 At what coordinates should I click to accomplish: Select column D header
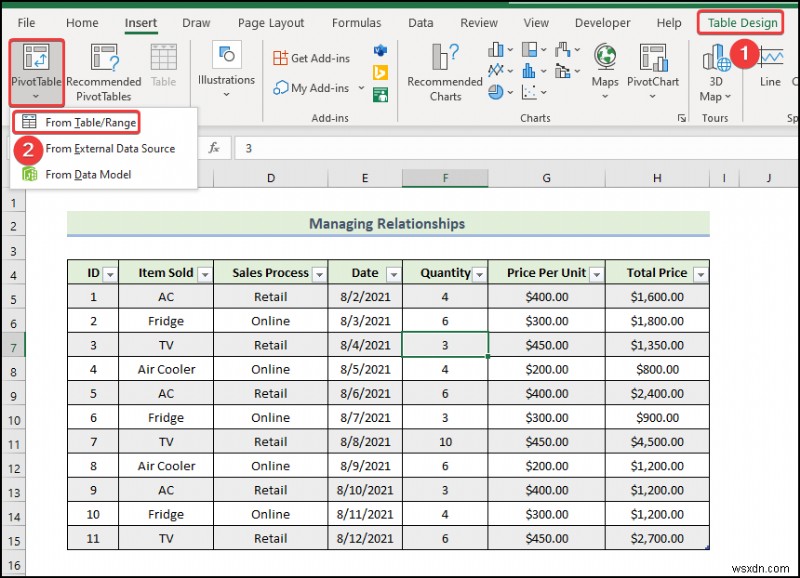[271, 178]
